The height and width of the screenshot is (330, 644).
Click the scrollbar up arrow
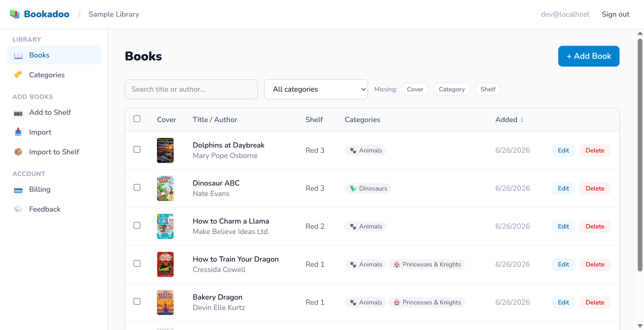(x=640, y=33)
